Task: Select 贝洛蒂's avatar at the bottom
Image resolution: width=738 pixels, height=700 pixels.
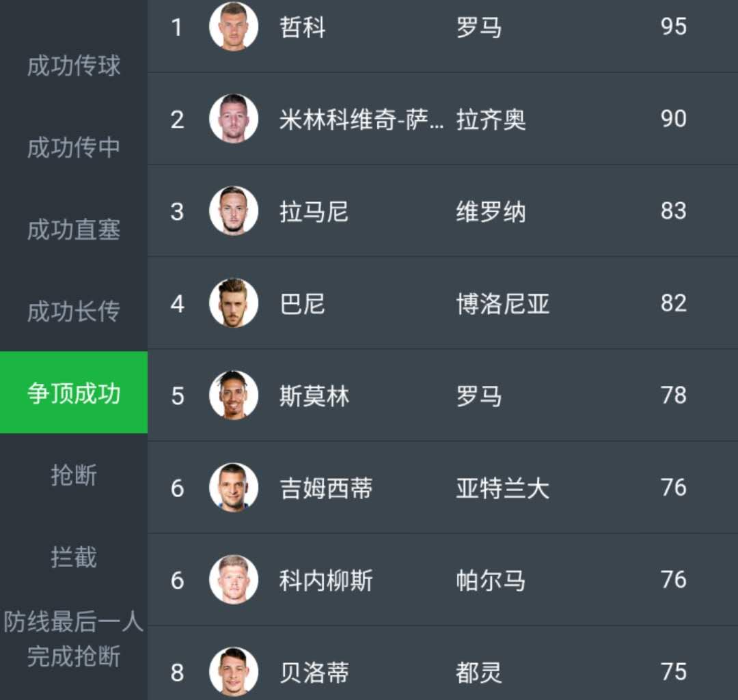Action: click(x=233, y=673)
